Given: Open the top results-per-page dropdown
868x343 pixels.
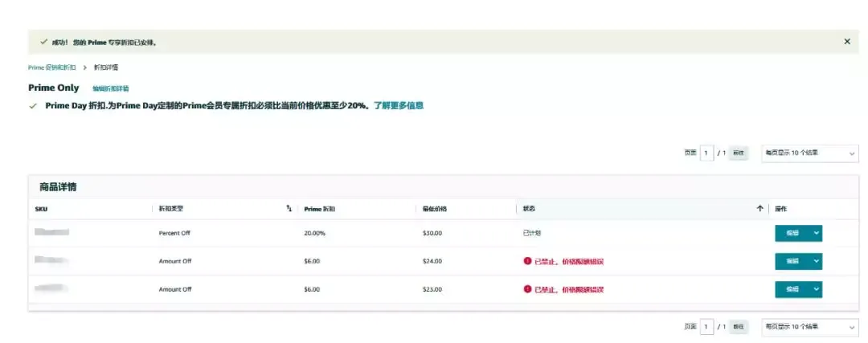Looking at the screenshot, I should pyautogui.click(x=810, y=153).
